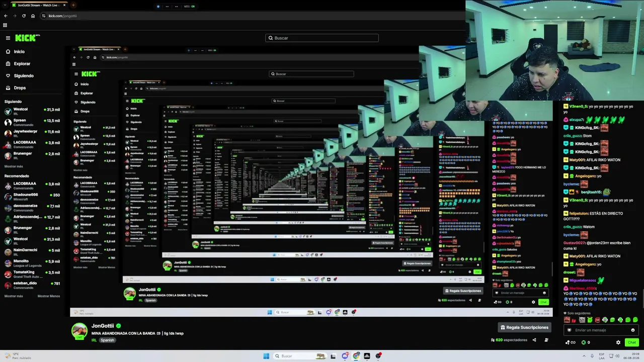Open the weather widget on the taskbar
This screenshot has width=644, height=362.
coord(17,356)
